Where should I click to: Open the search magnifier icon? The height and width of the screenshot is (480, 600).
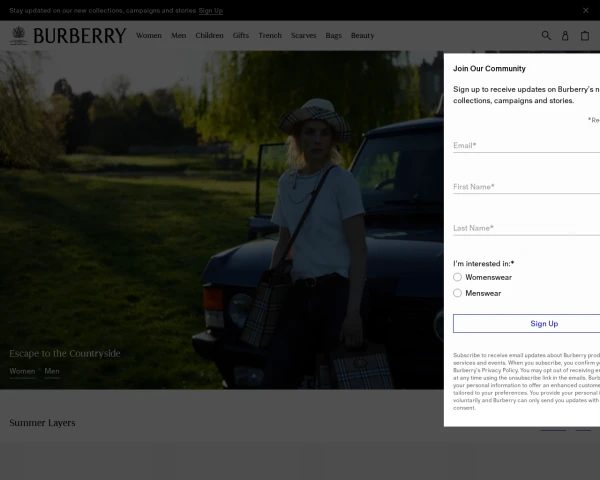pos(546,36)
